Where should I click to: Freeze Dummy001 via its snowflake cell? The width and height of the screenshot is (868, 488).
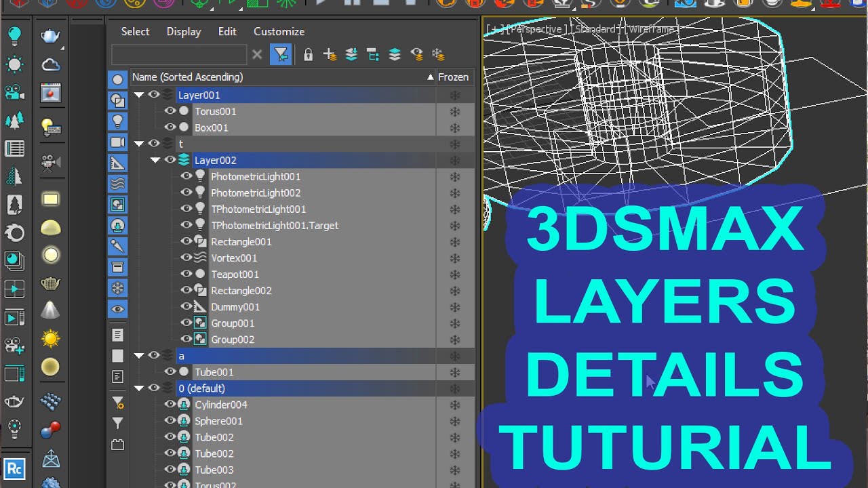tap(455, 306)
